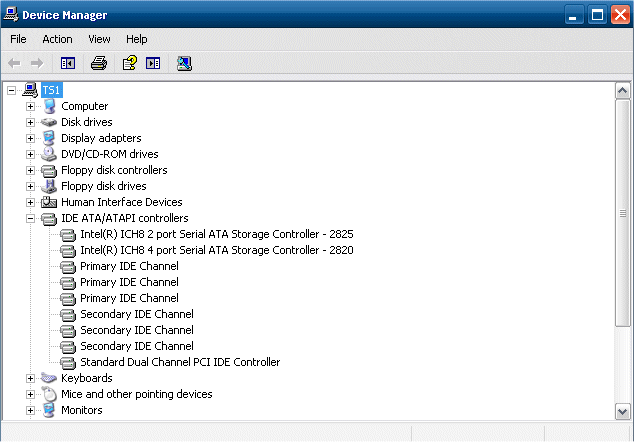This screenshot has height=442, width=634.
Task: Select the DVD/CD-ROM drives disc icon
Action: (x=49, y=154)
